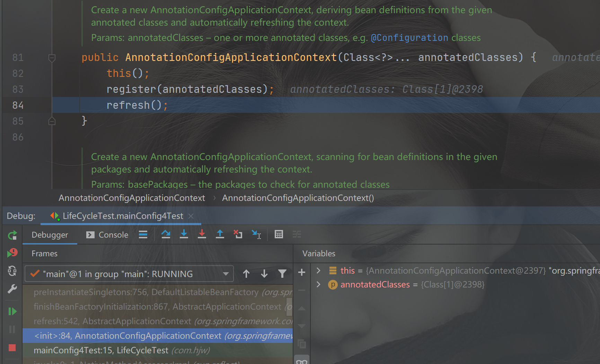Step into the method
Screen dimensions: 600x364
point(184,235)
